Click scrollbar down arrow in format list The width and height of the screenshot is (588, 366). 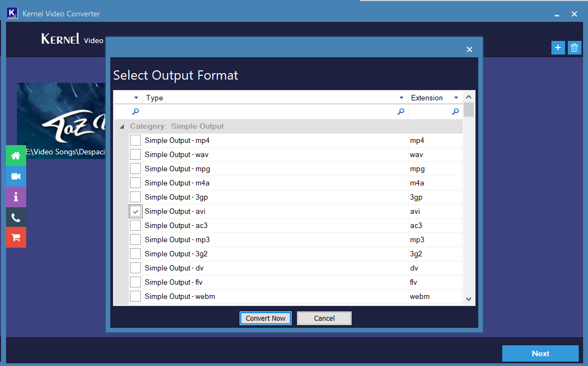(x=469, y=299)
